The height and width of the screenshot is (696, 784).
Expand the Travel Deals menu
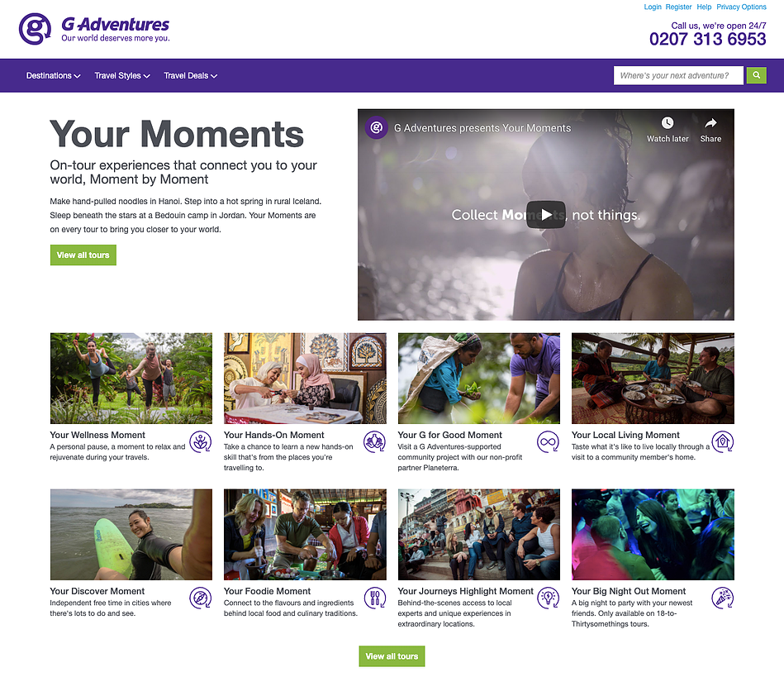pos(191,75)
